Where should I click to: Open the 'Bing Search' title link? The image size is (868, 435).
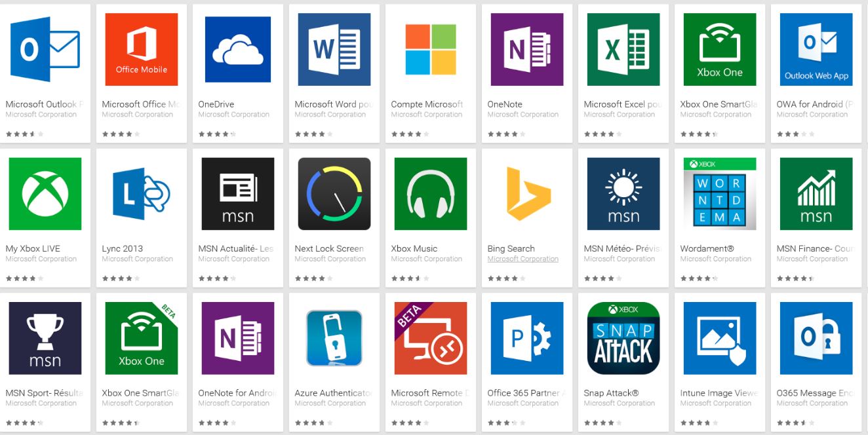pos(511,248)
